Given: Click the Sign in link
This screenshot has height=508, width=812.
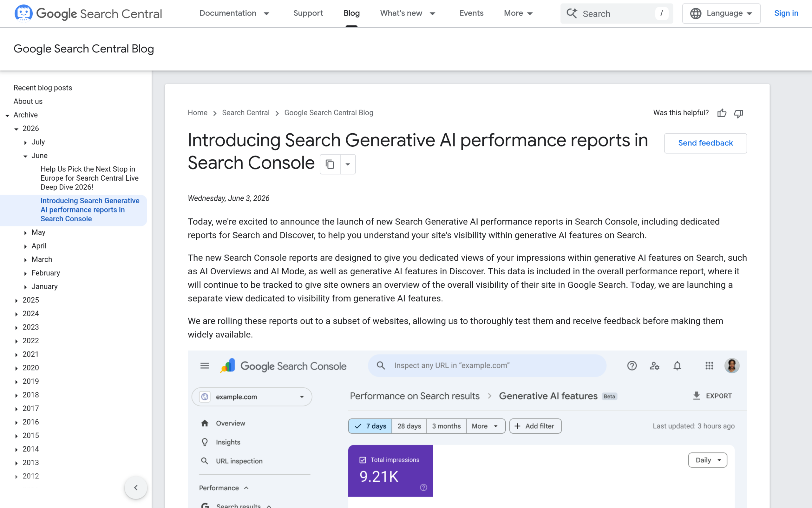Looking at the screenshot, I should click(x=786, y=13).
